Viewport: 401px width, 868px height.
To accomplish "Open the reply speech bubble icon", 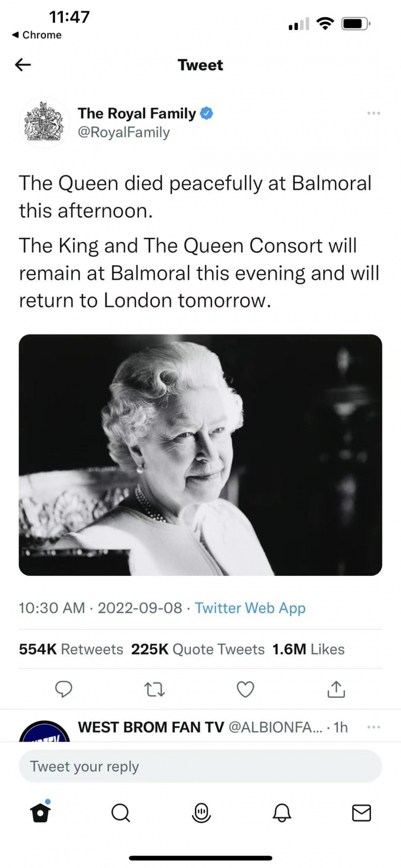I will pos(63,689).
